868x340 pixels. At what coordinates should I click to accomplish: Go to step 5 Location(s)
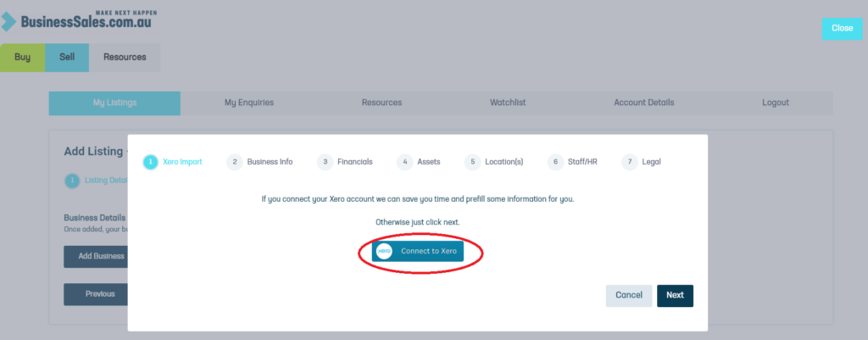tap(494, 162)
